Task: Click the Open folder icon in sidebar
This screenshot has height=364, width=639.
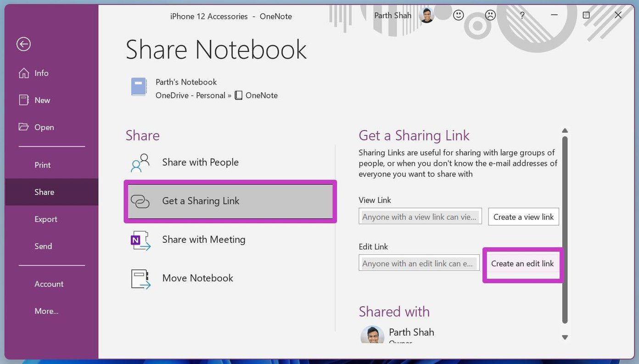Action: click(23, 127)
